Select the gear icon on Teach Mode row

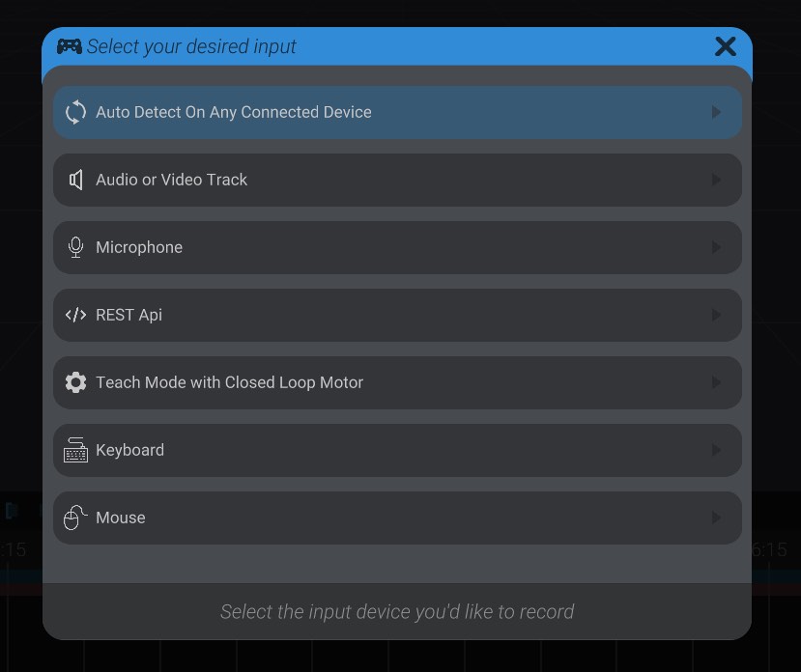pos(75,382)
